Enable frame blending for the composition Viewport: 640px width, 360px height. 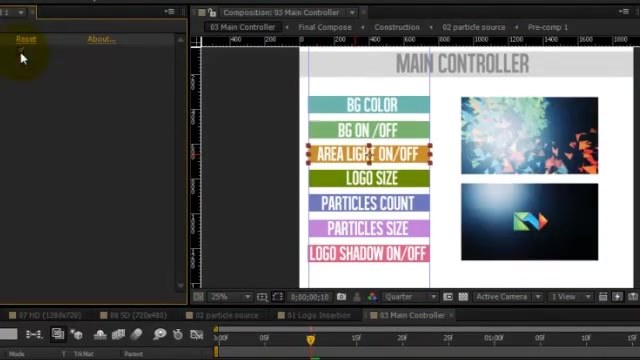tap(118, 335)
